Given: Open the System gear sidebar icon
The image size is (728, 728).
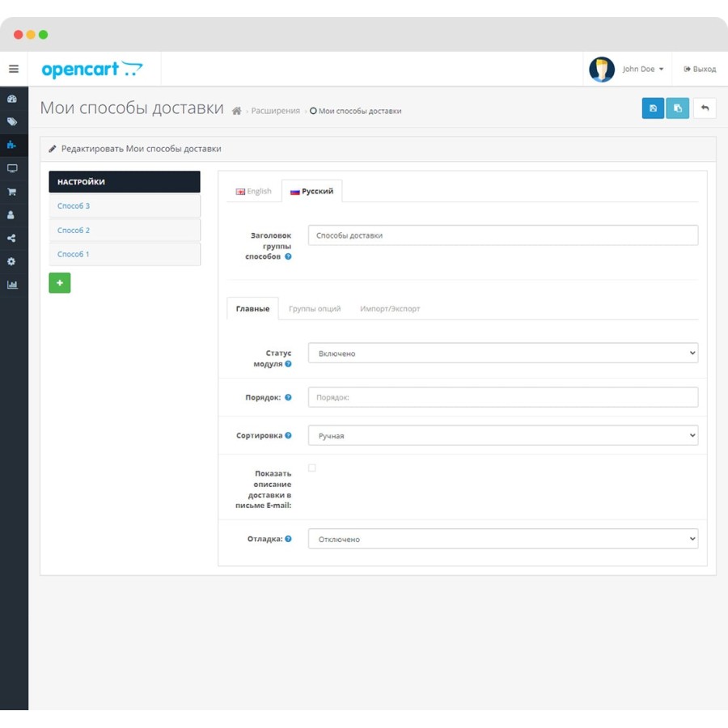Looking at the screenshot, I should (11, 261).
